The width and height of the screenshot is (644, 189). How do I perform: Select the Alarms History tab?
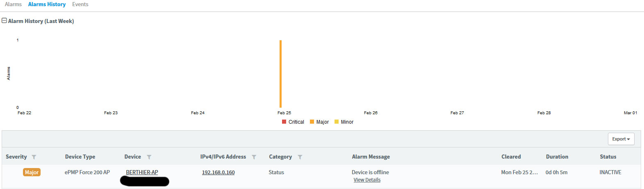47,4
